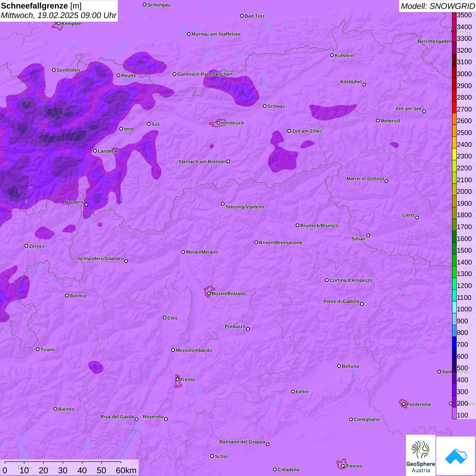Click the Sonthofen label

68,70
